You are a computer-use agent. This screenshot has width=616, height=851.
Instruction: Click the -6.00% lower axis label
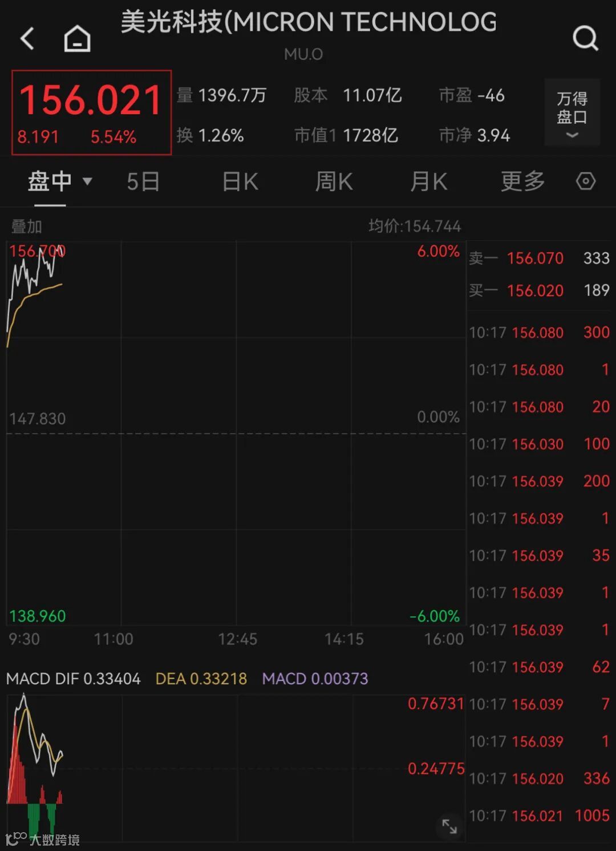[434, 616]
